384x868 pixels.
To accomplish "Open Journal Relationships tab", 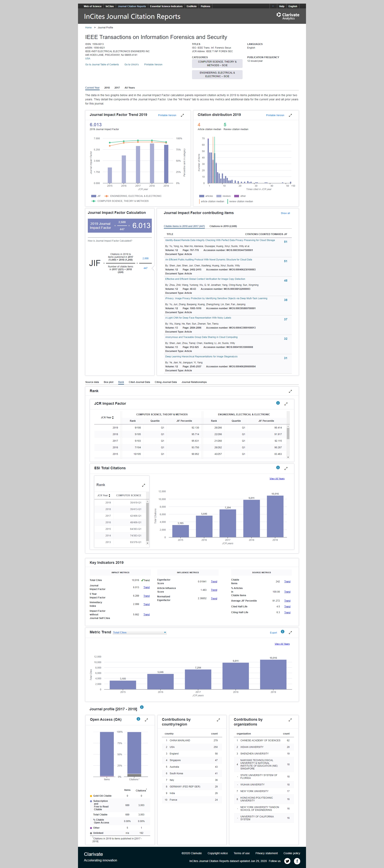I will [194, 382].
